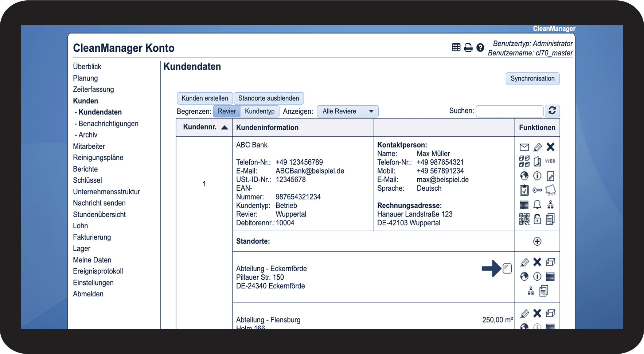The image size is (644, 354).
Task: Open the key icon for ABC Bank
Action: click(537, 190)
